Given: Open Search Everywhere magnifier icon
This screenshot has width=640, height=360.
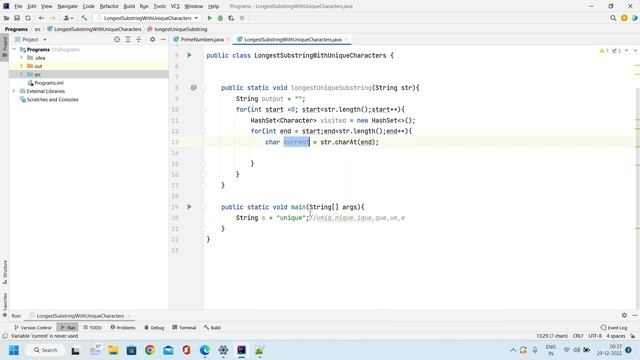Looking at the screenshot, I should (613, 18).
